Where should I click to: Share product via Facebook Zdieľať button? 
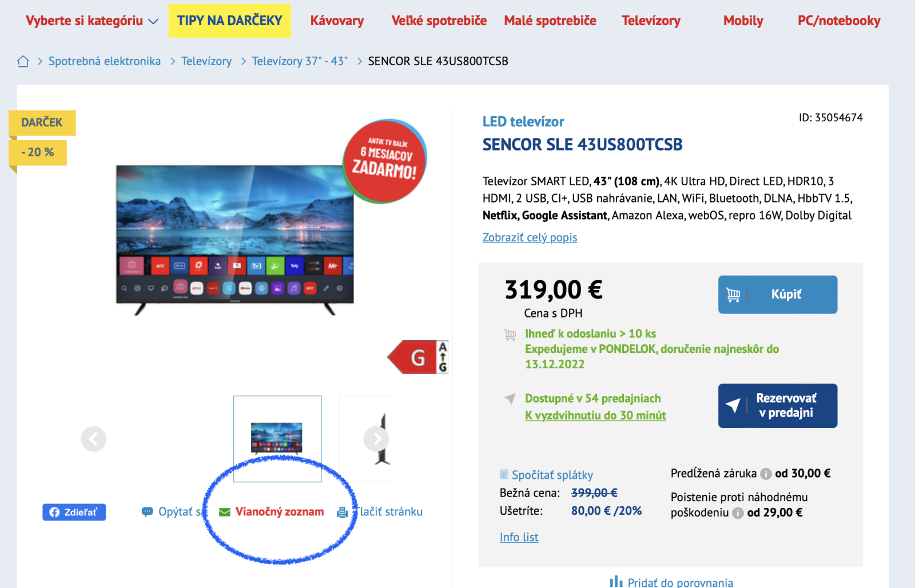[x=74, y=512]
